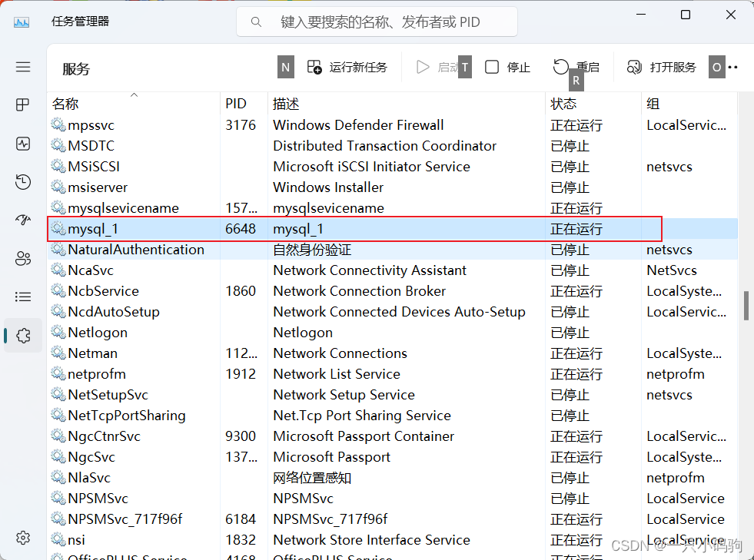Select the NcbService service name

[104, 291]
